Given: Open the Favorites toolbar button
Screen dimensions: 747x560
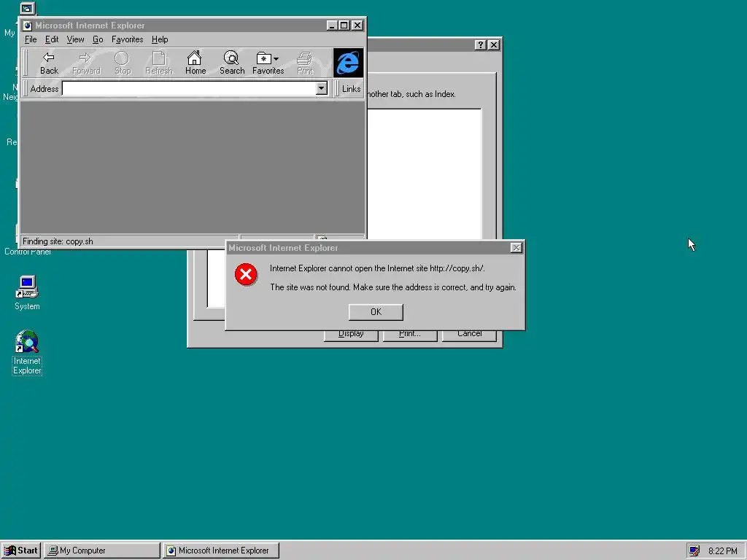Looking at the screenshot, I should [x=268, y=63].
